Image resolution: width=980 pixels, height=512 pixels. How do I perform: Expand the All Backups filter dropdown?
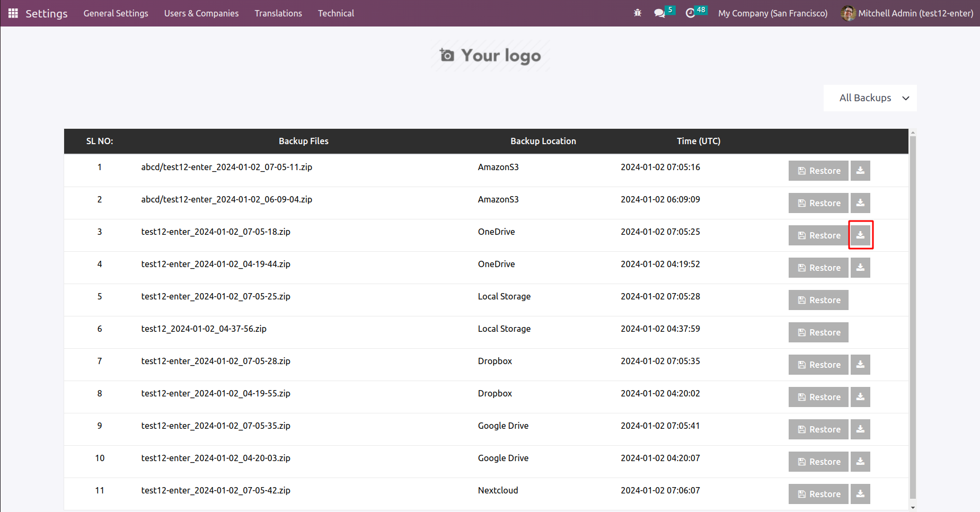pos(870,98)
